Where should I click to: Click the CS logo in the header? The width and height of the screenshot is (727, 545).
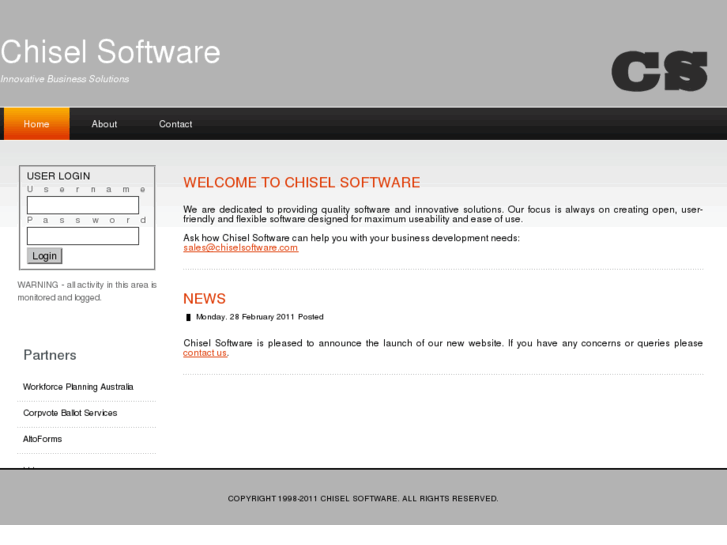pos(659,71)
